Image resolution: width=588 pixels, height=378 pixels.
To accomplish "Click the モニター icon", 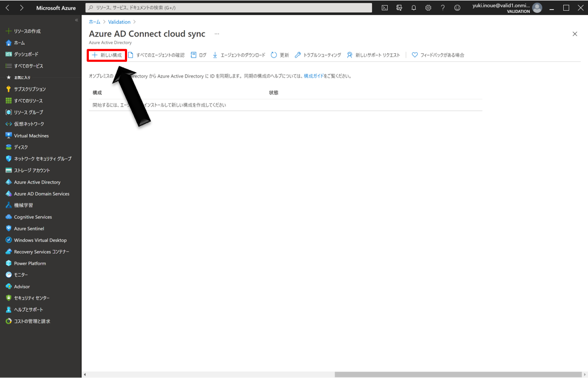I will 9,275.
